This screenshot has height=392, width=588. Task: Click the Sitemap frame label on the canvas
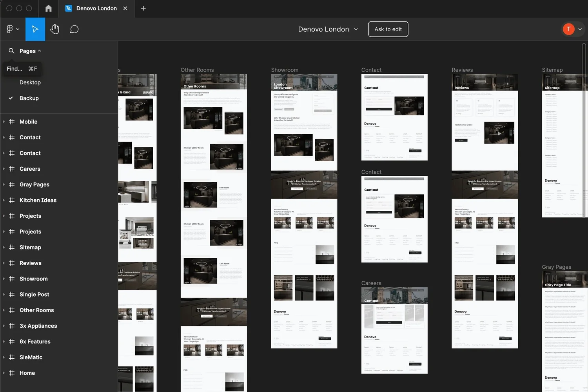552,70
